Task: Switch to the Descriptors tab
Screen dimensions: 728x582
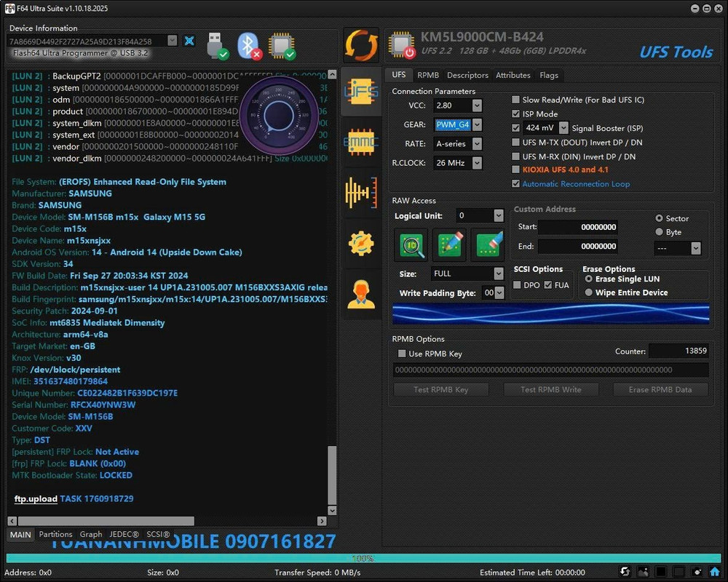Action: pos(467,75)
